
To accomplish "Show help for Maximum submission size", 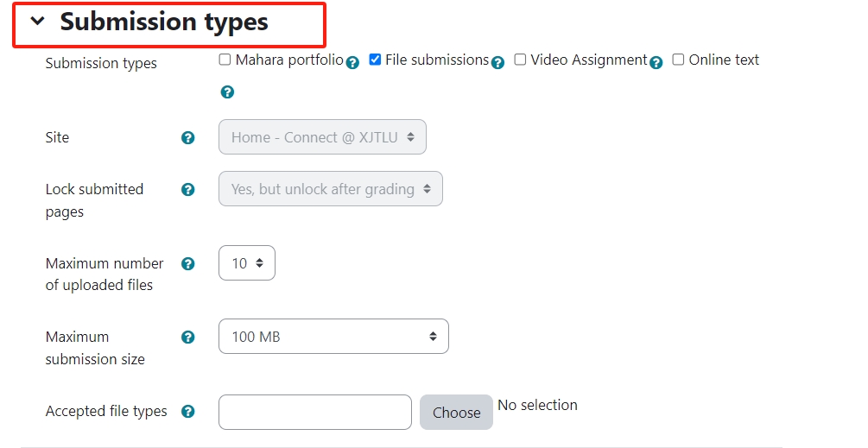I will (x=188, y=337).
